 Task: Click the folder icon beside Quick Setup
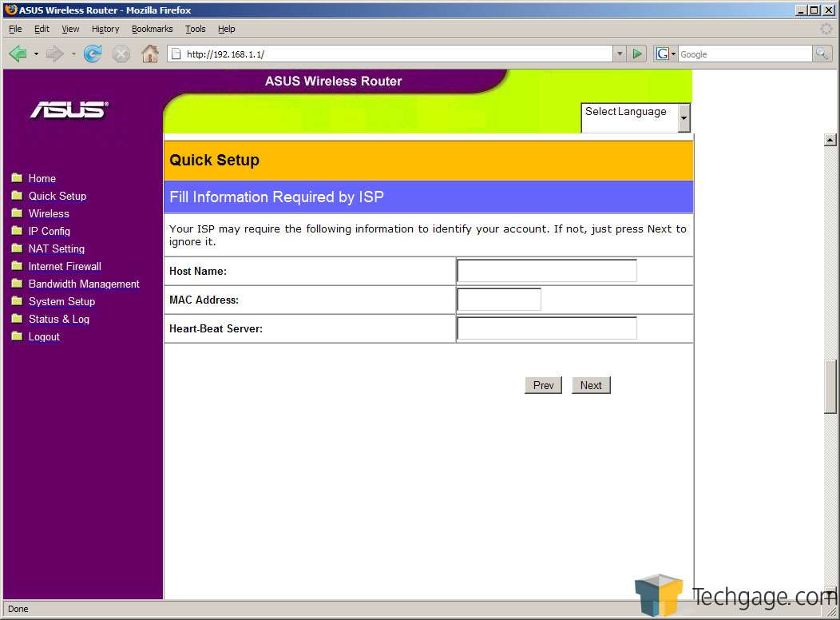point(17,195)
